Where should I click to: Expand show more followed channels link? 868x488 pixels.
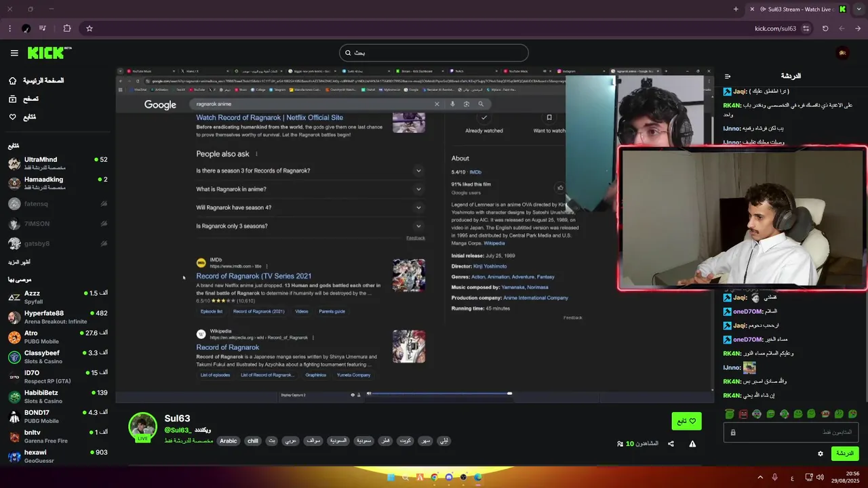(x=19, y=262)
